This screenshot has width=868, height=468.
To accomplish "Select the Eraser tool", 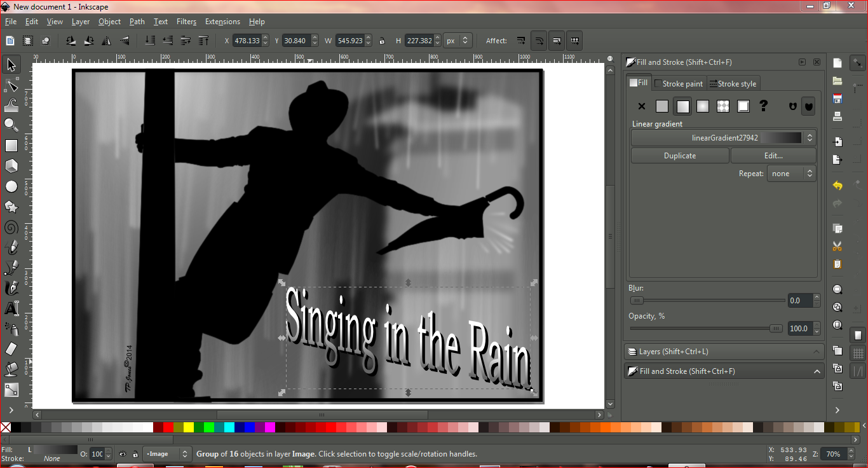I will 11,349.
